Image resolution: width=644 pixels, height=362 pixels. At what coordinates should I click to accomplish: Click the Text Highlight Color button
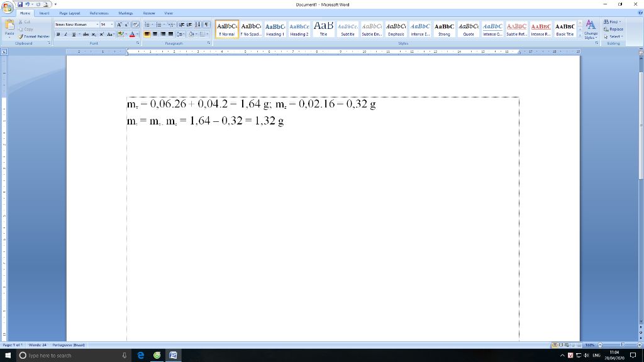(120, 35)
